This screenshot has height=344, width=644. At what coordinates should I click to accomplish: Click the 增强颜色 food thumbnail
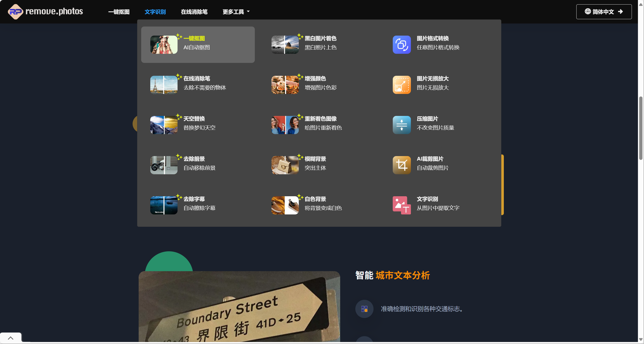tap(285, 85)
